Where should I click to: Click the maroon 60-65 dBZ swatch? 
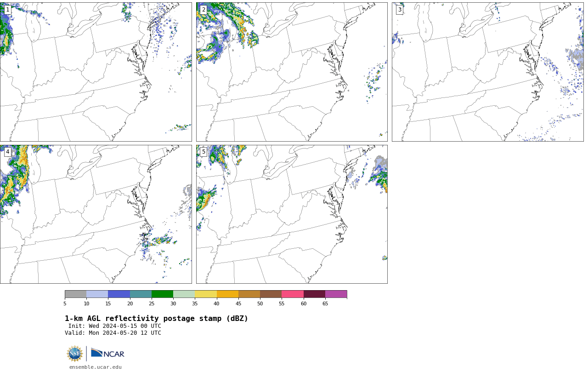click(314, 294)
